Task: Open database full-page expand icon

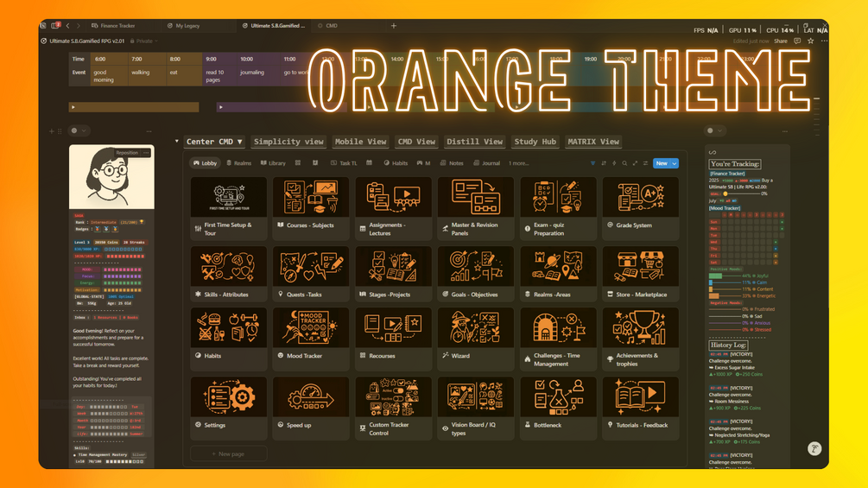Action: click(x=635, y=163)
